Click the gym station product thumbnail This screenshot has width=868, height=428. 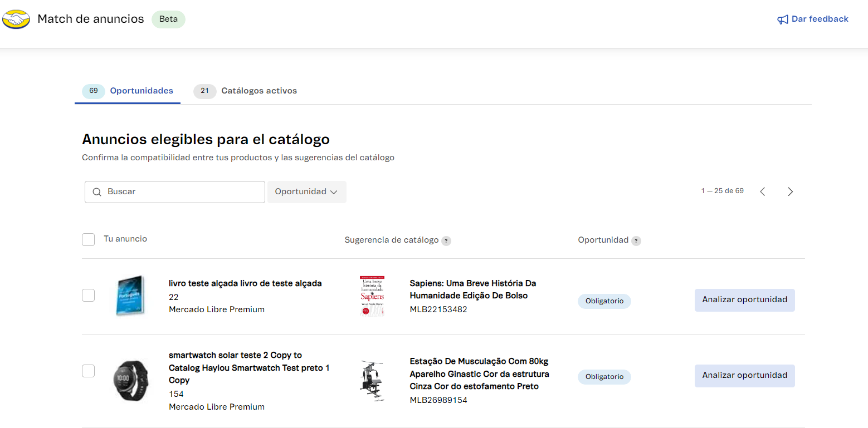(x=372, y=380)
